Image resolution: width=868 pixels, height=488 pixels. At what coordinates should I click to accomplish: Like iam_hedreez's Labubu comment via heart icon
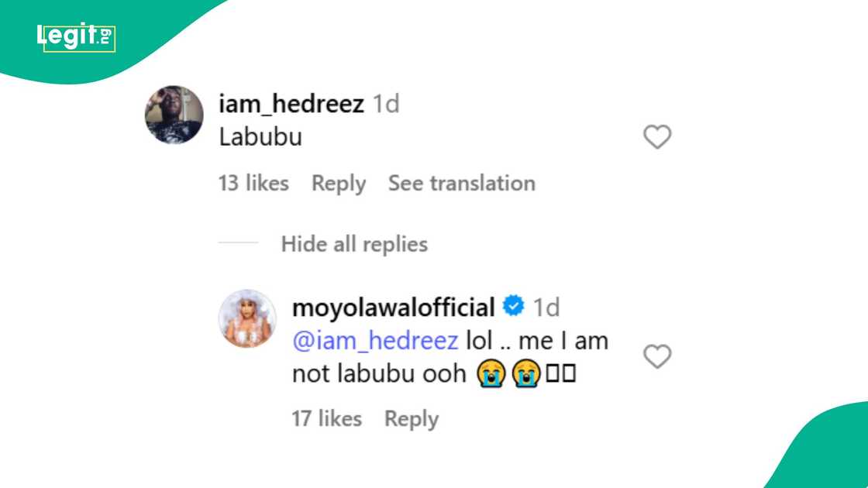(657, 136)
